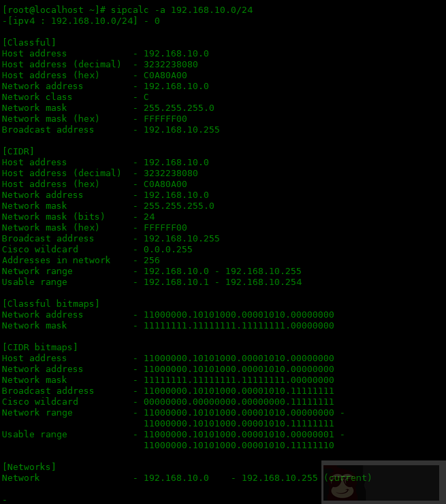Click the Network mask bitmap under Classful bitmaps
The image size is (446, 504).
point(239,326)
